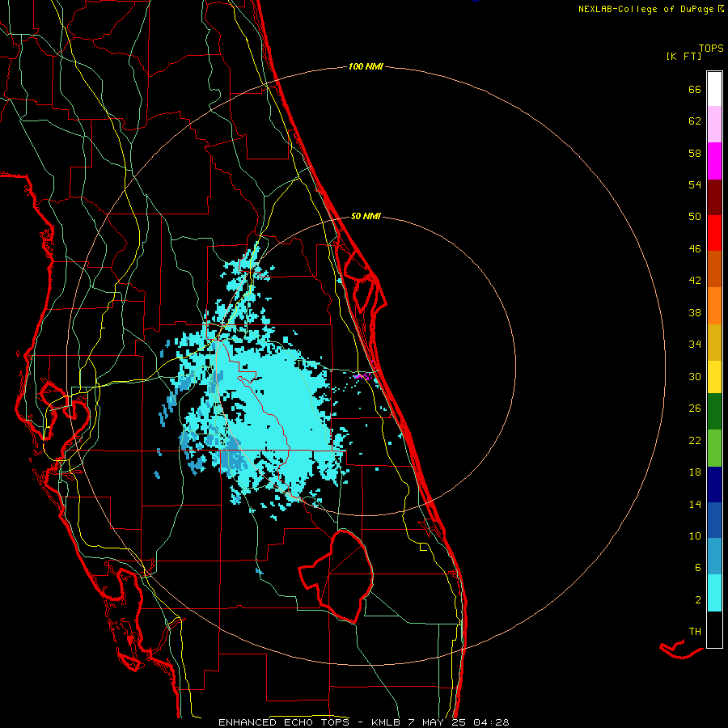Click the 66 legend value
Screen dimensions: 728x728
pyautogui.click(x=695, y=89)
